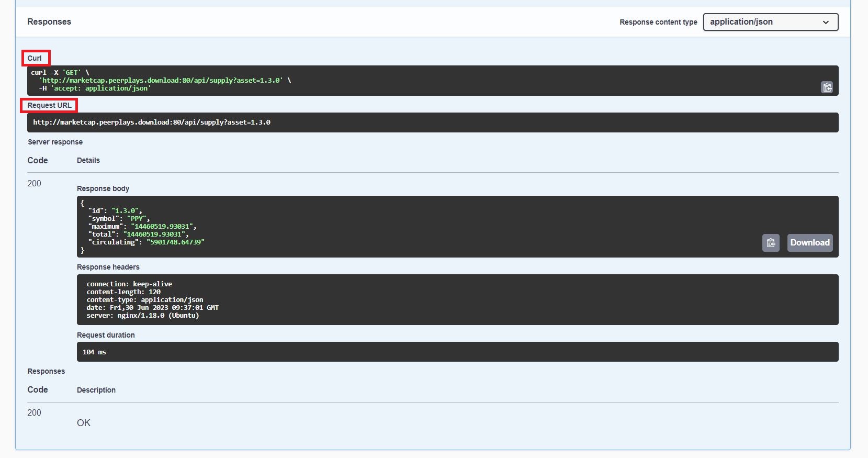Click the Curl section label
Image resolution: width=868 pixels, height=458 pixels.
coord(35,58)
